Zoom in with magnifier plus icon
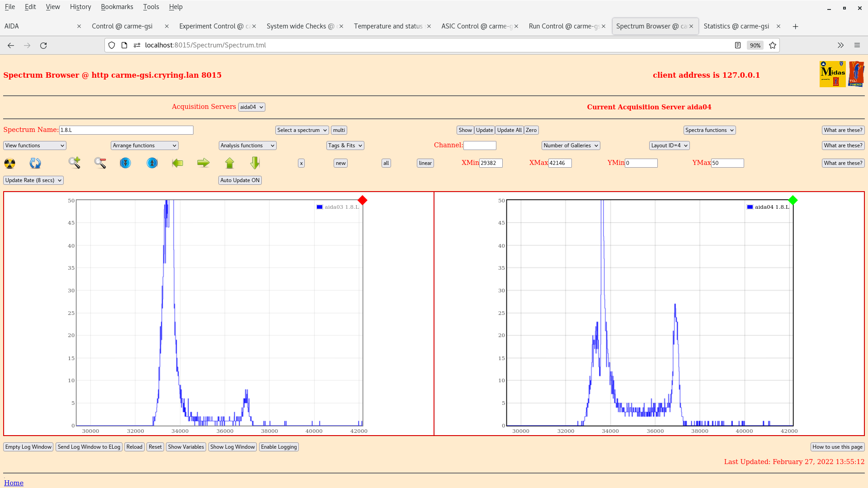868x488 pixels. [x=75, y=163]
